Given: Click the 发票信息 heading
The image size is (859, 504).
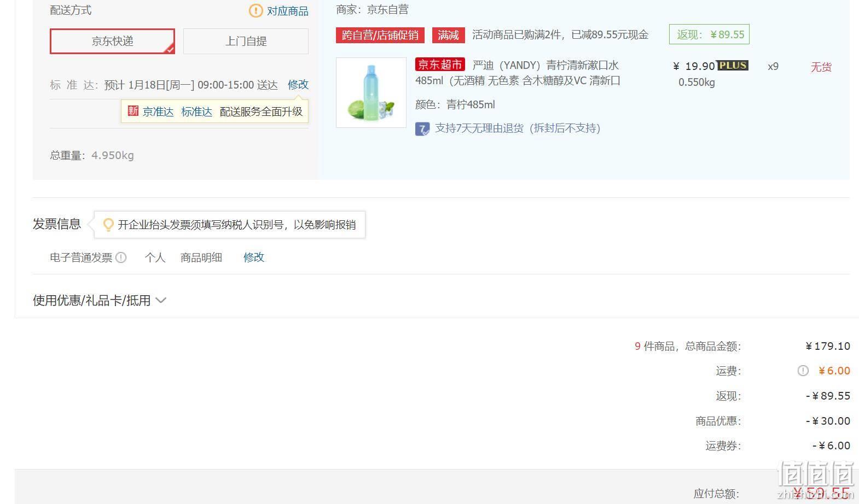Looking at the screenshot, I should click(x=57, y=224).
